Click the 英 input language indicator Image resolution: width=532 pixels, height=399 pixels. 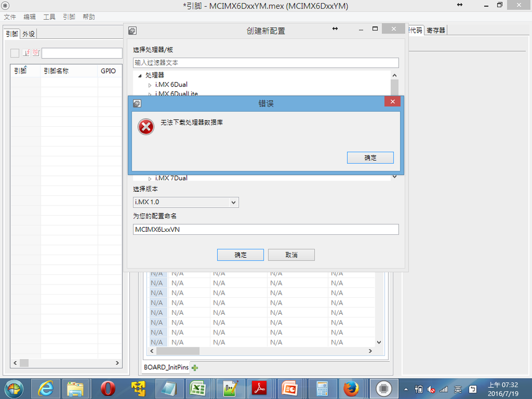458,389
